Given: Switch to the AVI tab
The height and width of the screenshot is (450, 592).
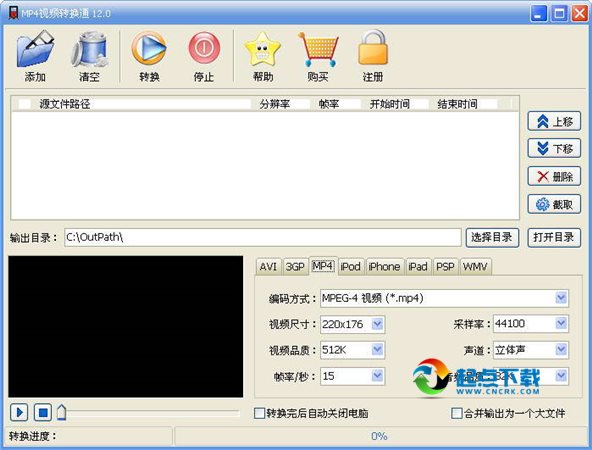Looking at the screenshot, I should (268, 267).
